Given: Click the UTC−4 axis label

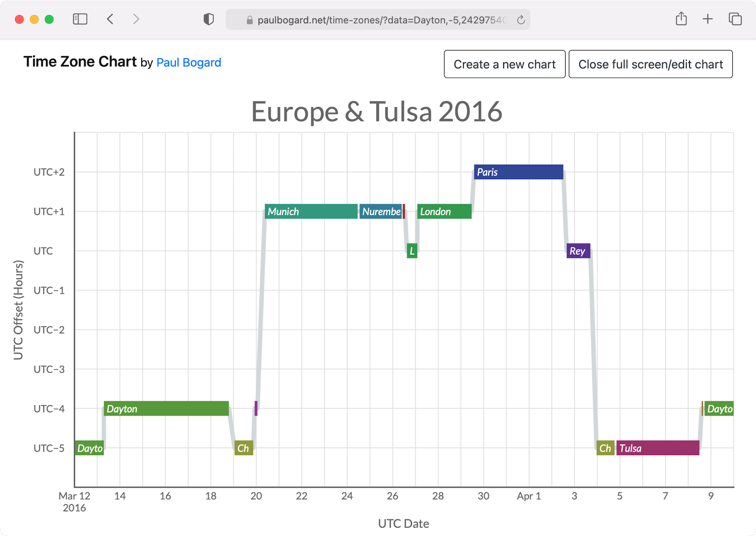Looking at the screenshot, I should 49,409.
